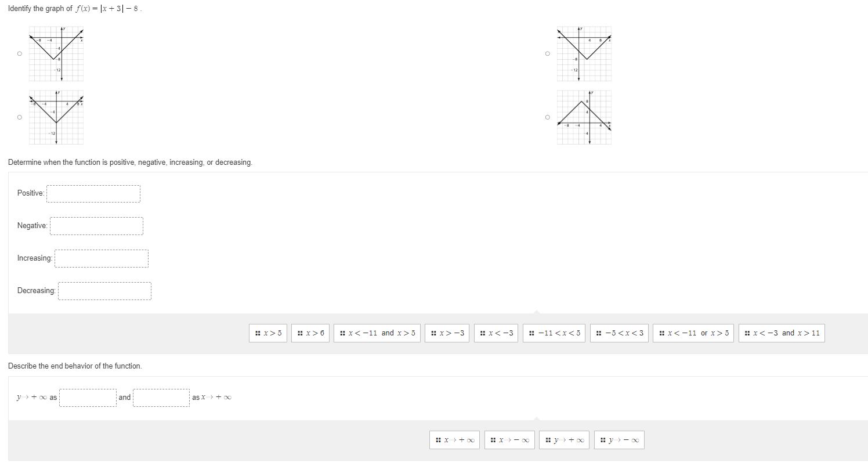Choose the x → +∞ end behavior chip
The width and height of the screenshot is (868, 462).
click(454, 439)
